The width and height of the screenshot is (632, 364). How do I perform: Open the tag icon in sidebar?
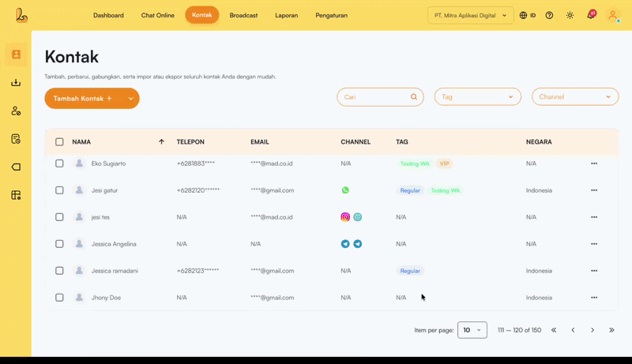(16, 167)
